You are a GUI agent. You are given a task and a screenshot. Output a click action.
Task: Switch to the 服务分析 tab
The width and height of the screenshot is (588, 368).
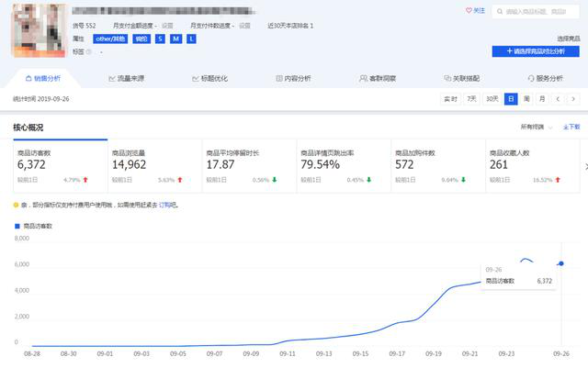[545, 78]
